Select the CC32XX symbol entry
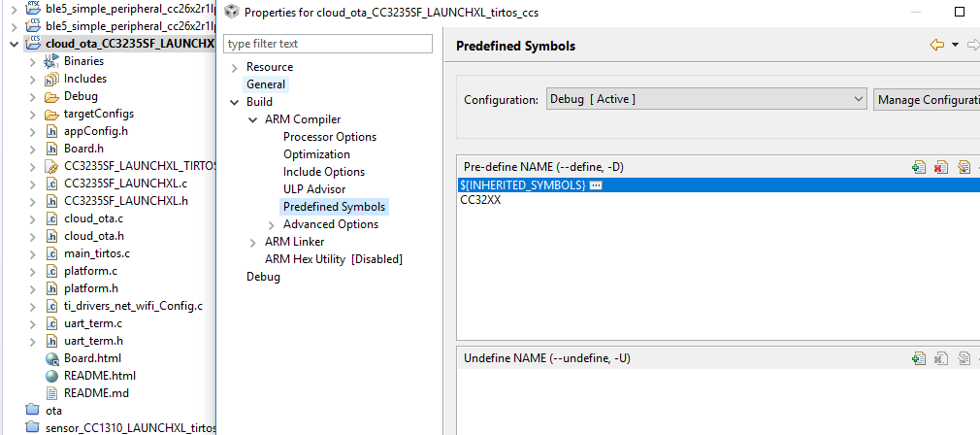980x435 pixels. [480, 199]
